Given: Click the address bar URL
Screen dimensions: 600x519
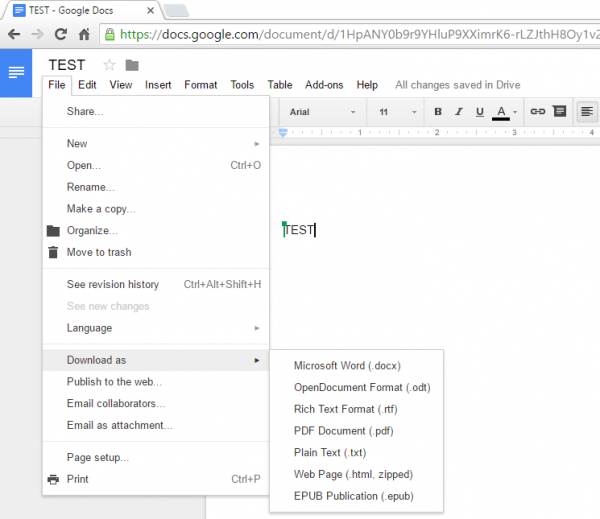Looking at the screenshot, I should pyautogui.click(x=359, y=34).
